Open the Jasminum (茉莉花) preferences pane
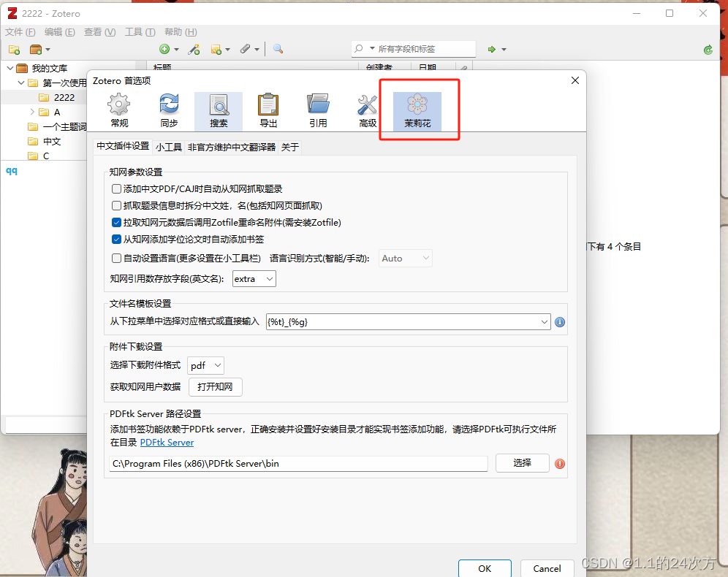Screen dimensions: 728x577 point(417,110)
